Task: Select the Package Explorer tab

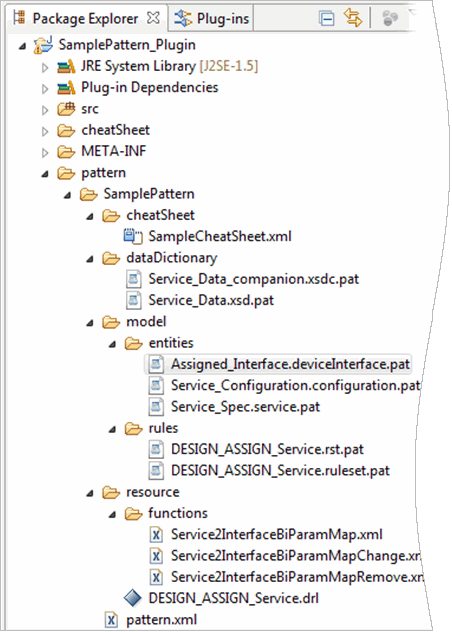Action: click(x=86, y=19)
